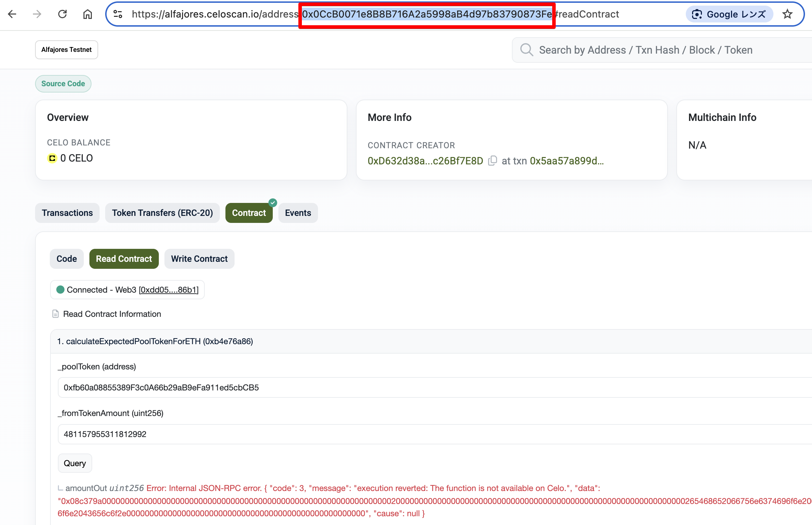Open connected wallet 0xdd05....86b1 link
Viewport: 812px width, 525px height.
169,290
